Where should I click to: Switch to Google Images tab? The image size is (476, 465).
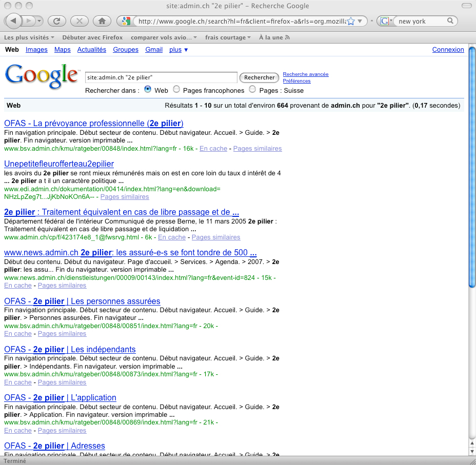(x=36, y=49)
